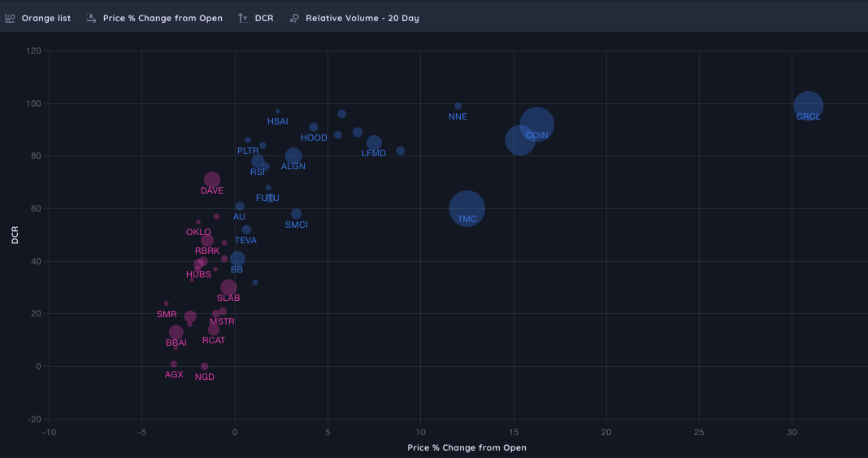This screenshot has width=868, height=458.
Task: Click the scatter chart icon beside Orange list
Action: point(11,18)
